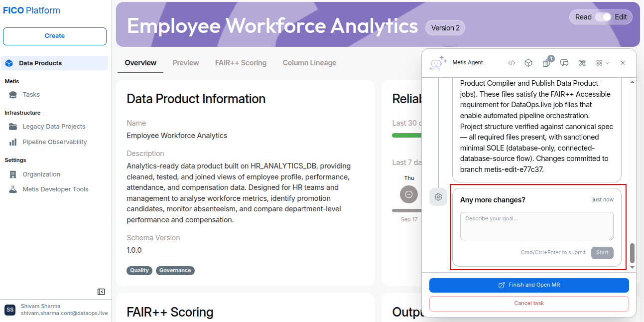Click the Create button
Viewport: 644px width, 322px height.
click(55, 36)
